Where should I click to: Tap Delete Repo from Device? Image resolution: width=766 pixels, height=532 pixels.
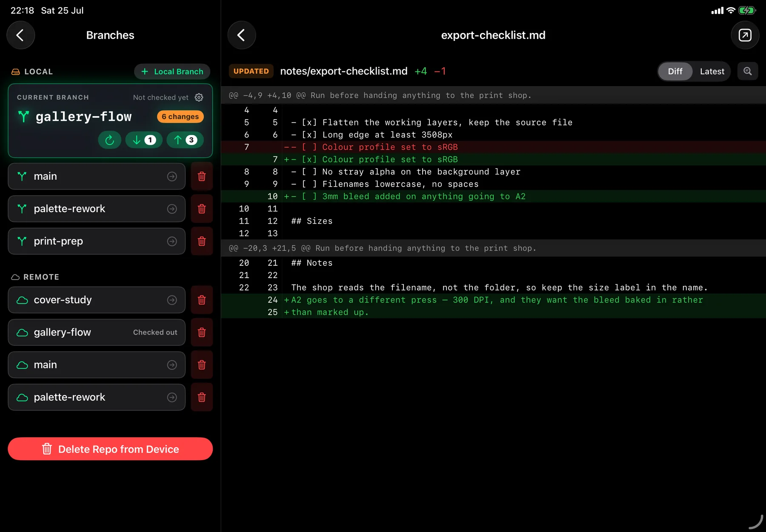click(x=110, y=449)
